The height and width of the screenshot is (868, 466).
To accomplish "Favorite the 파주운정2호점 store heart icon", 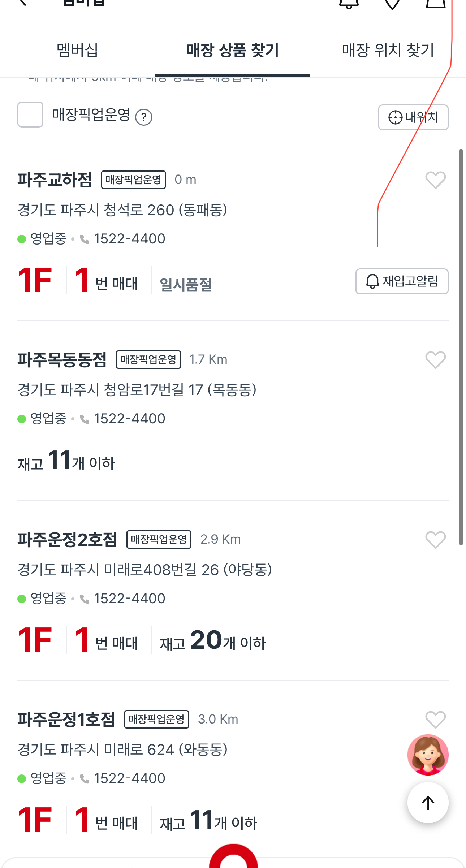I will click(x=435, y=540).
